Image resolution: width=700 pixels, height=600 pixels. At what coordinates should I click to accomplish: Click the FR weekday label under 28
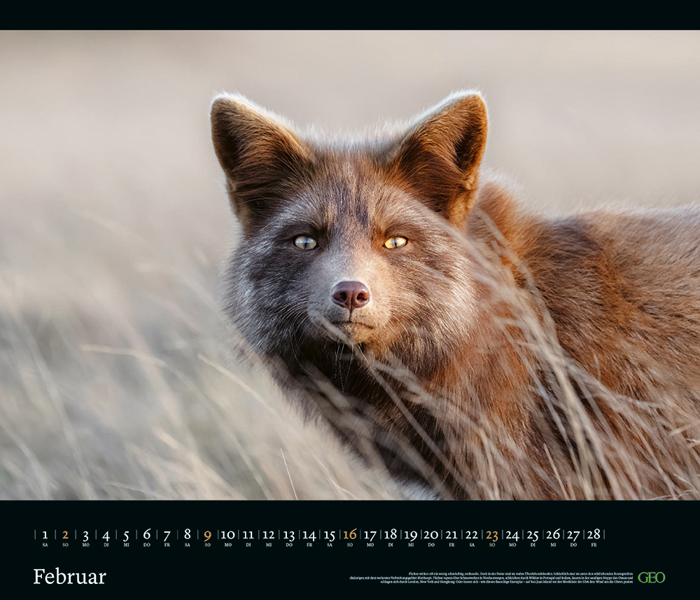(x=594, y=545)
